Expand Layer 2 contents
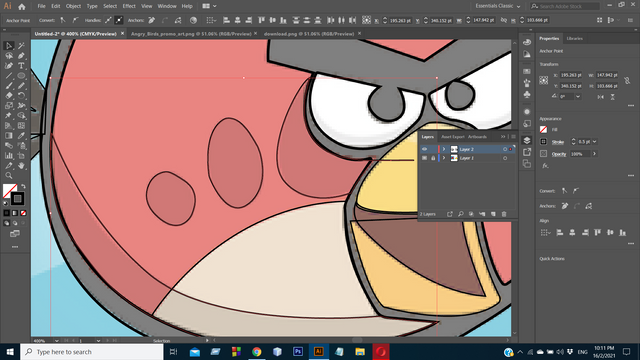The width and height of the screenshot is (640, 360). [444, 149]
